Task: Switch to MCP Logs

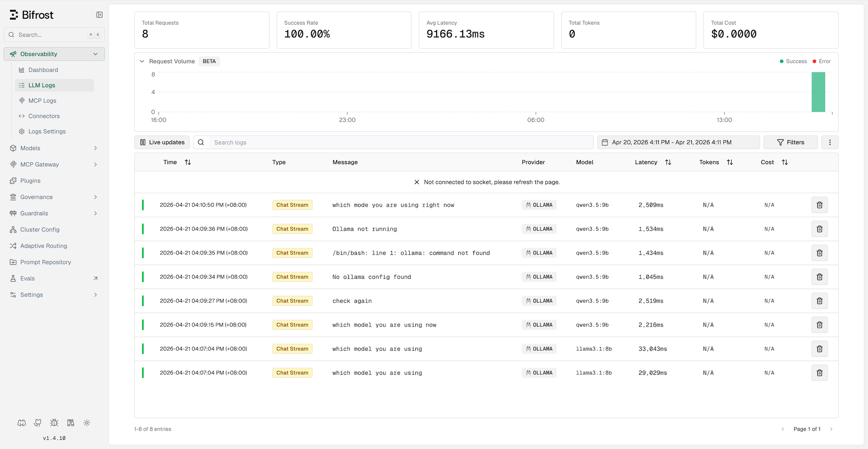Action: pyautogui.click(x=42, y=100)
